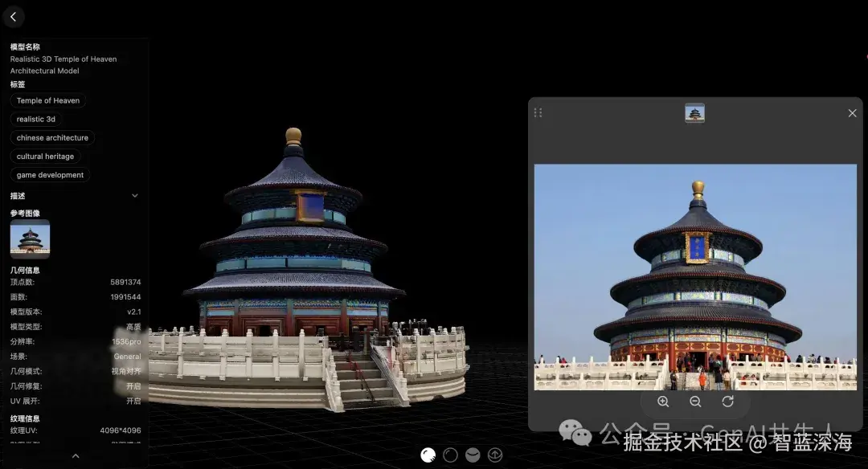Zoom into the reference photo
Image resolution: width=868 pixels, height=469 pixels.
pos(663,402)
